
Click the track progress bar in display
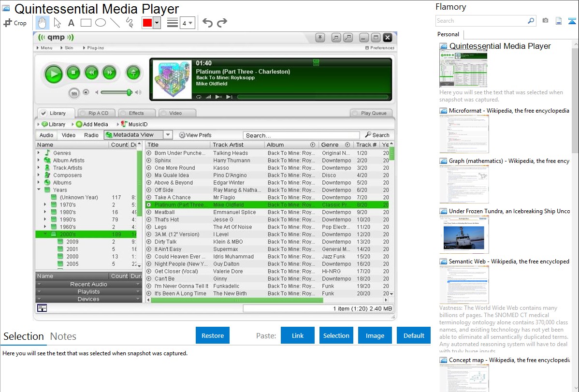click(x=313, y=97)
